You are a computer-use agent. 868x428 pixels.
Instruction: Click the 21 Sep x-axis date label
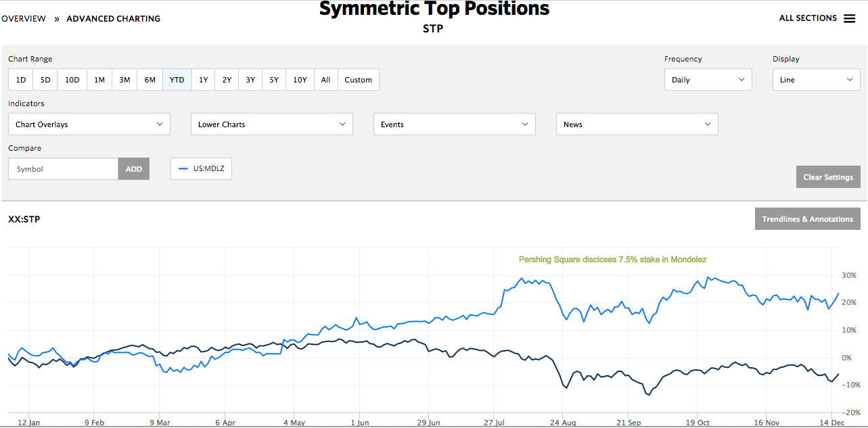[x=630, y=423]
